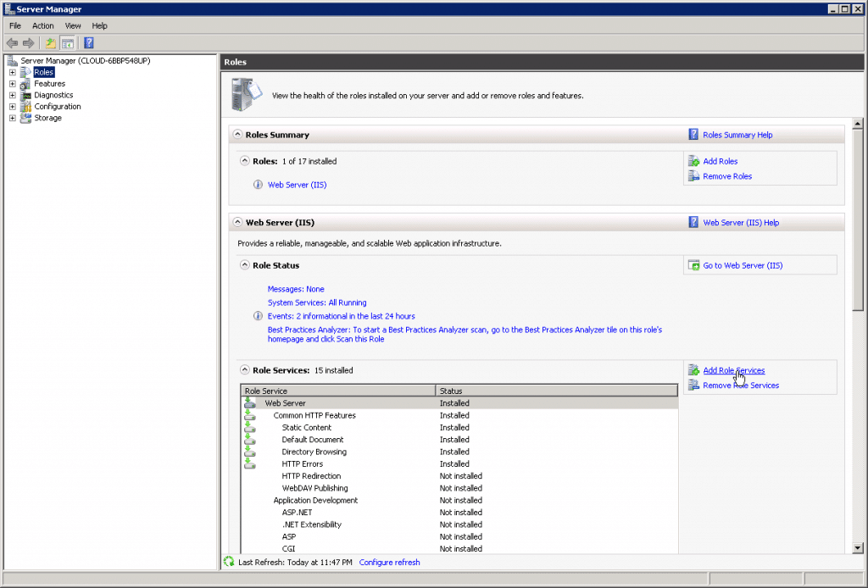The height and width of the screenshot is (588, 868).
Task: Select the Common HTTP Features row
Action: [x=459, y=415]
